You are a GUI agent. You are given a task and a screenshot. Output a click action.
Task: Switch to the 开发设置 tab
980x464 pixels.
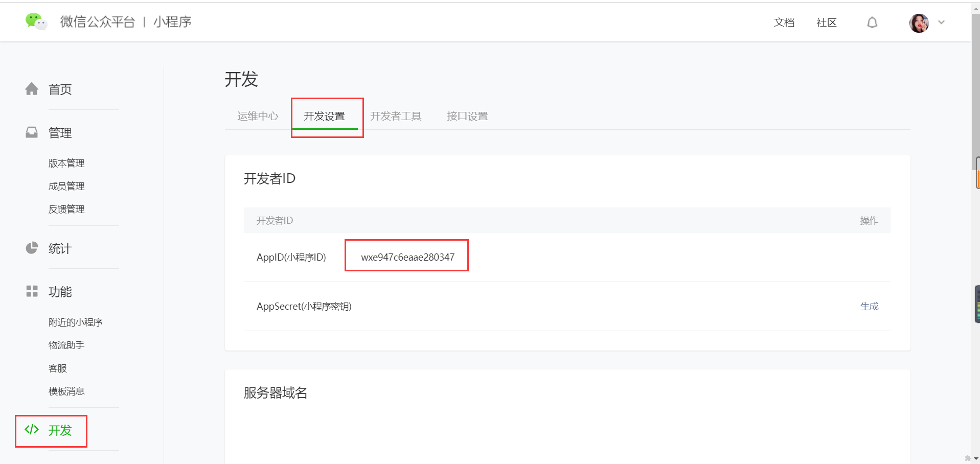coord(324,116)
